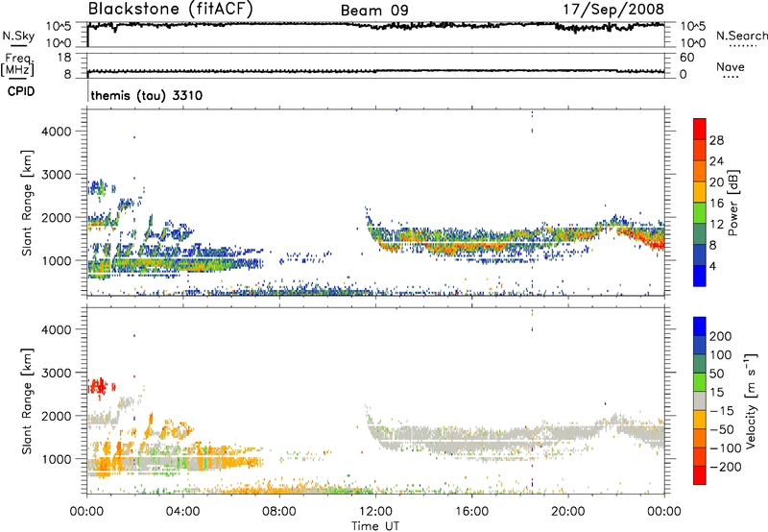The width and height of the screenshot is (768, 532).
Task: Click the black frequency trace line
Action: tap(376, 71)
